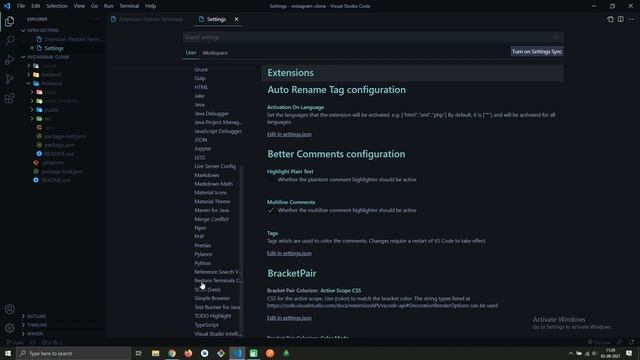Open the Search view in activity bar
This screenshot has height=360, width=640.
coord(9,40)
